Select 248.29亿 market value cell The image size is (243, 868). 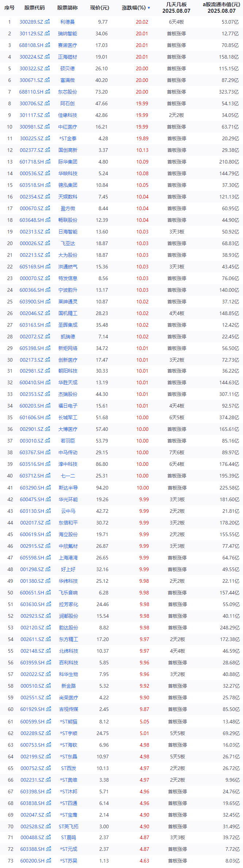tap(230, 628)
